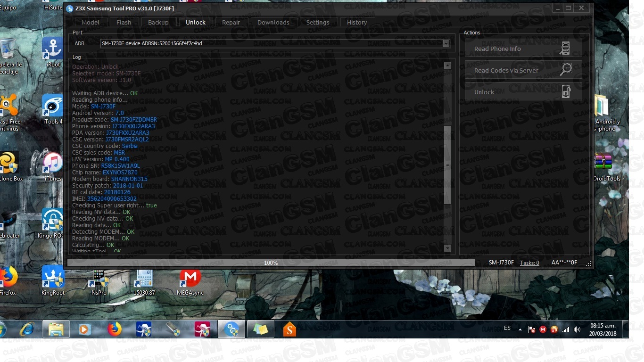644x362 pixels.
Task: Show hidden system tray icons
Action: [520, 329]
